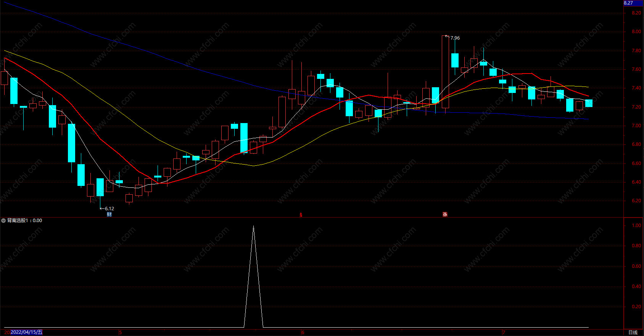Select month 6 marker on time axis

(303, 333)
